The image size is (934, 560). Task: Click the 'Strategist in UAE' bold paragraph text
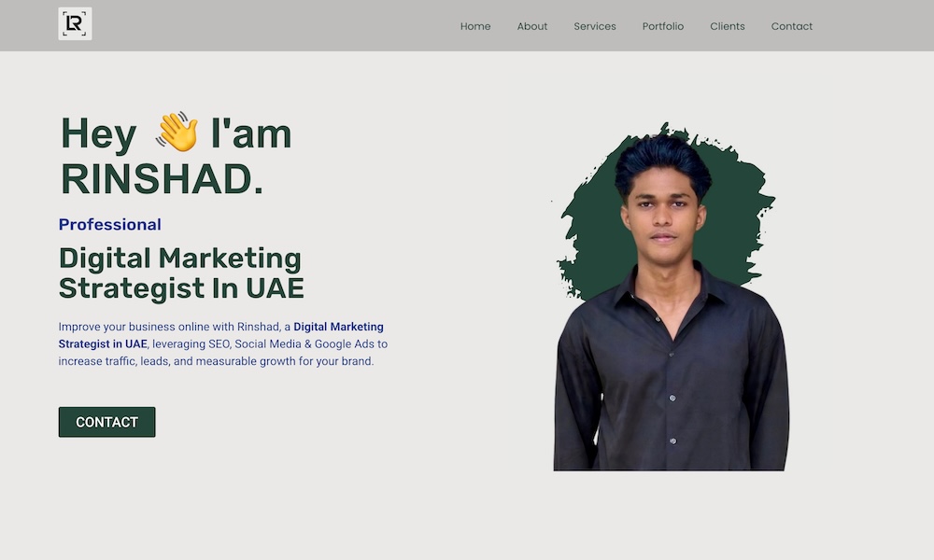click(103, 344)
